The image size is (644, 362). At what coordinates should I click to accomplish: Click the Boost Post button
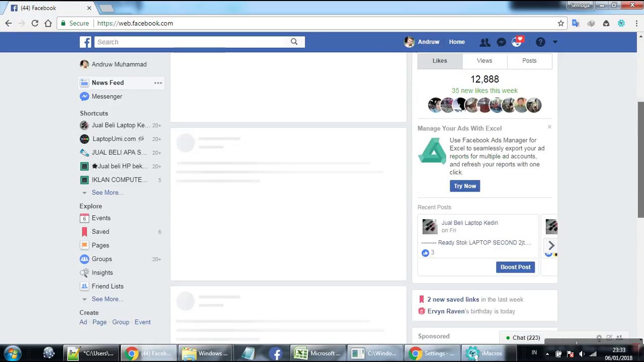[515, 267]
